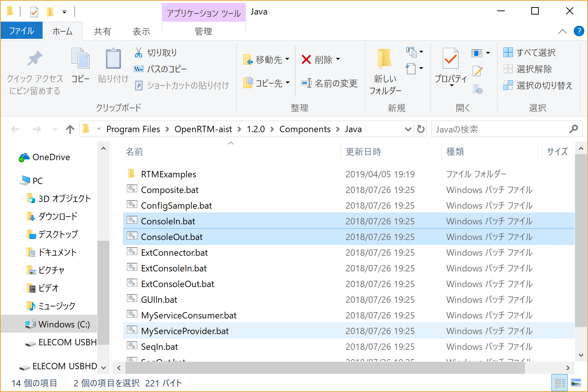Expand address bar history dropdown
The height and width of the screenshot is (392, 588).
coord(408,129)
